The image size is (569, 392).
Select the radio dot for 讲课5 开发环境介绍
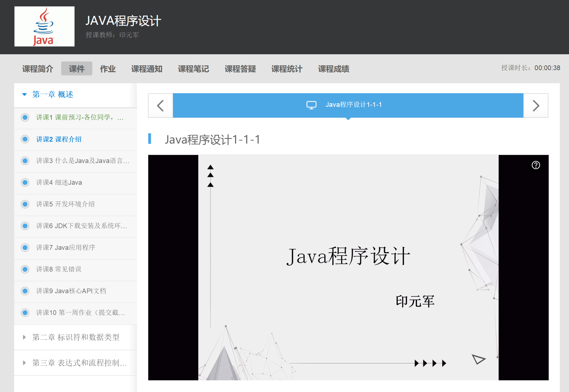point(25,204)
